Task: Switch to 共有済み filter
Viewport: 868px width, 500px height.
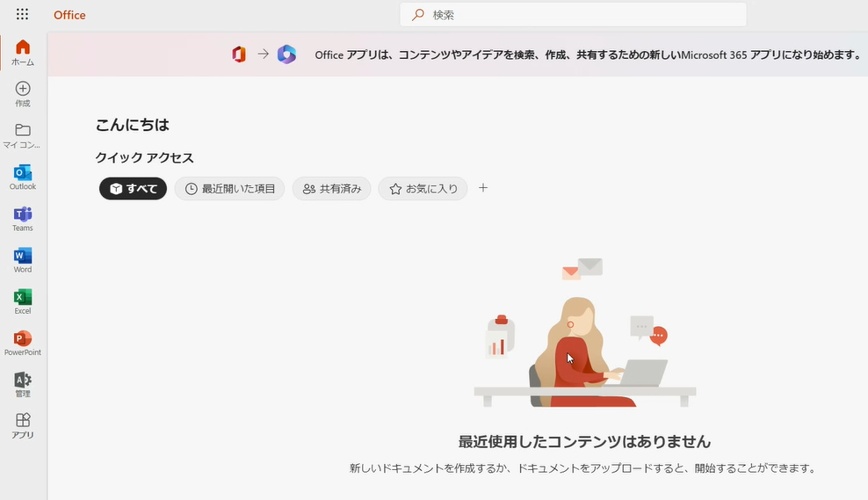Action: [x=331, y=189]
